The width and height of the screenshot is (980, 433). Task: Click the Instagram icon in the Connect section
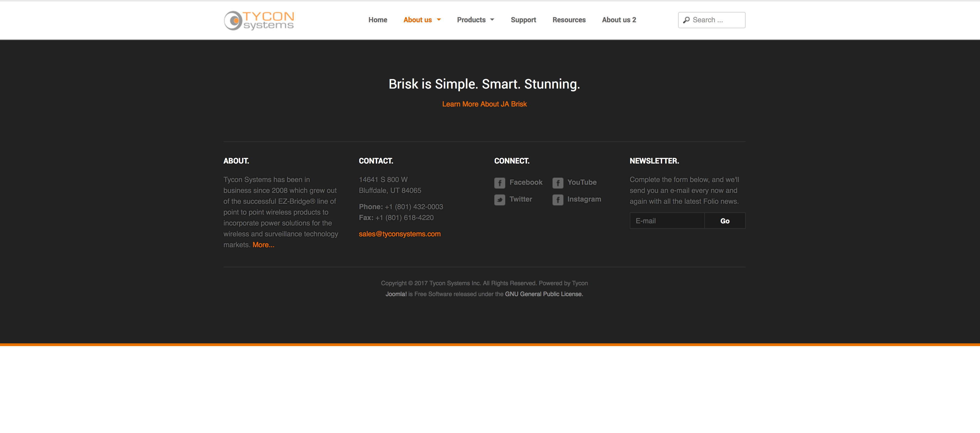click(557, 200)
